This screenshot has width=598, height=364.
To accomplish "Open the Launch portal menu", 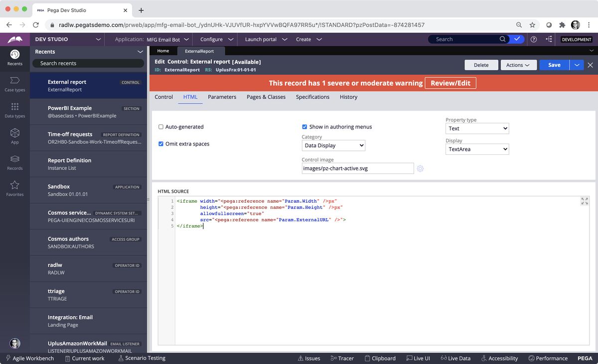I will (x=266, y=39).
